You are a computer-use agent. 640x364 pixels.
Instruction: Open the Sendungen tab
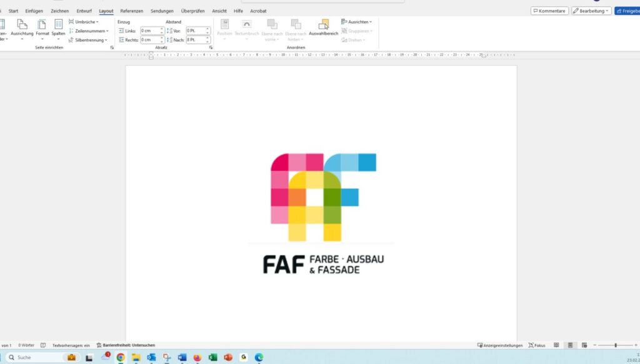pyautogui.click(x=162, y=11)
